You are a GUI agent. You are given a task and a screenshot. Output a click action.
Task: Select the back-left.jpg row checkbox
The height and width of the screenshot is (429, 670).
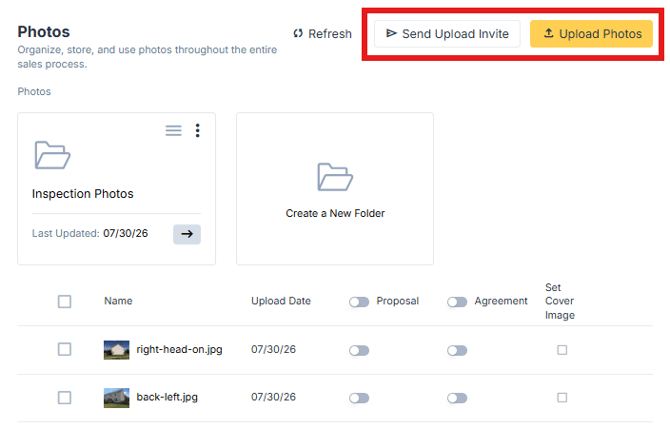(65, 398)
